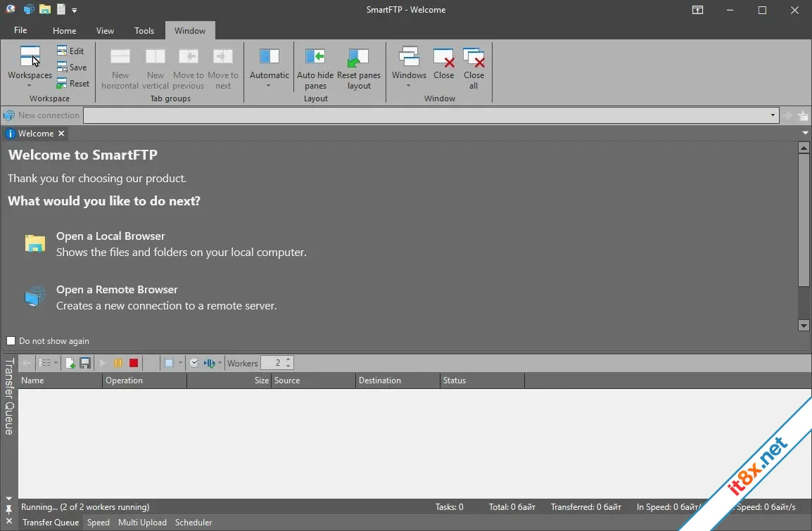Click the Transfer Queue pane pin icon
This screenshot has width=812, height=531.
tap(9, 510)
